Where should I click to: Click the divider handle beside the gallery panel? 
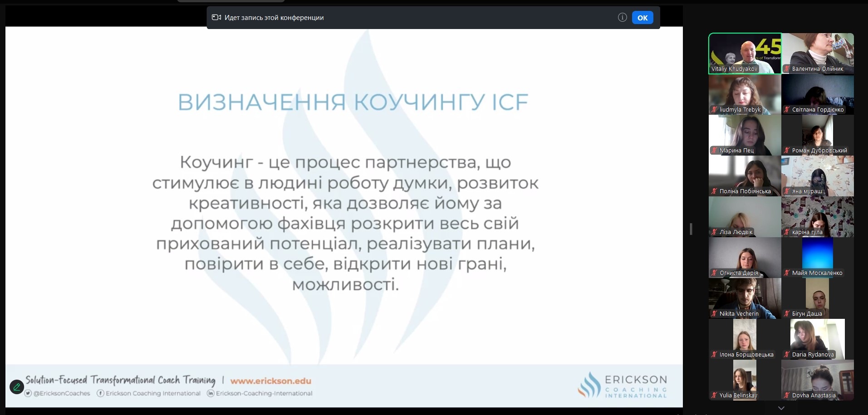pyautogui.click(x=691, y=229)
